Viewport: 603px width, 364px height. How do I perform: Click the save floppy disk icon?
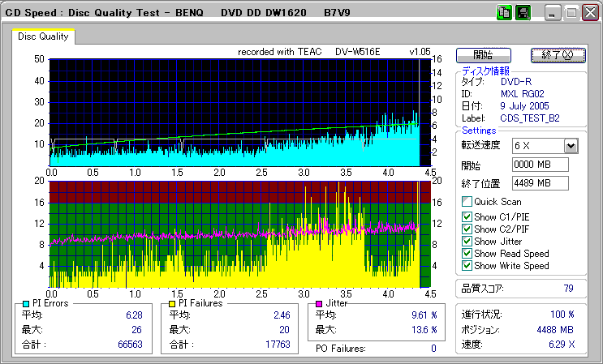pos(523,12)
